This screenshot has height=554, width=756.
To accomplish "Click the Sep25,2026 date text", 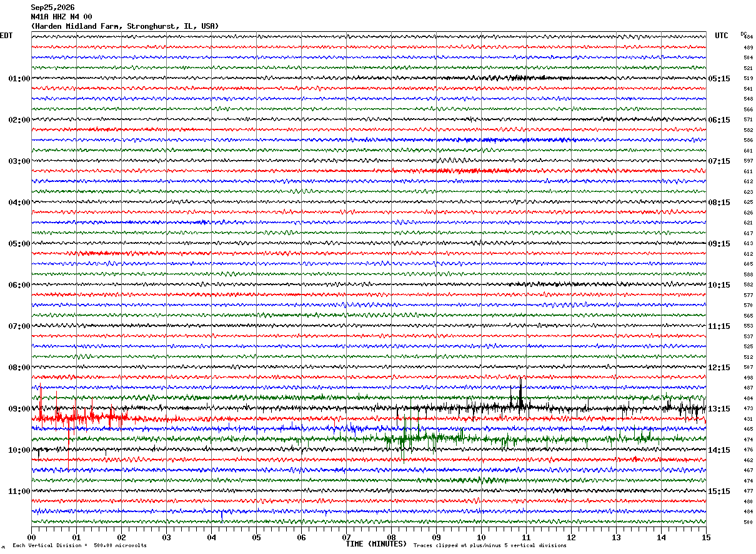I will pos(52,7).
